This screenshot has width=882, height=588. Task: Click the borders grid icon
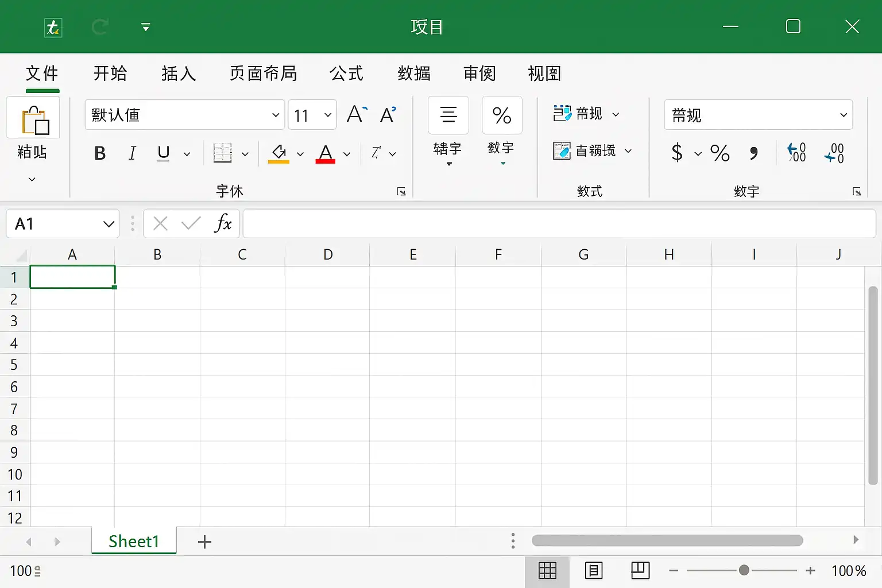point(223,153)
